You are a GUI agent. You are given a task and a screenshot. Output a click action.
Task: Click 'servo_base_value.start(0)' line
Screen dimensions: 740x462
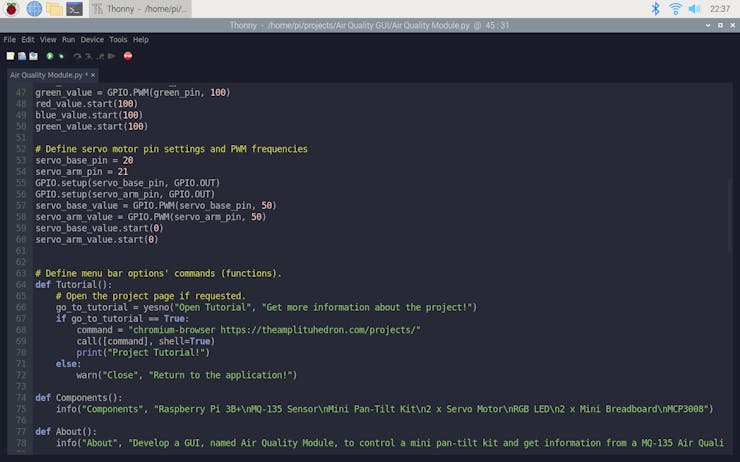click(100, 228)
